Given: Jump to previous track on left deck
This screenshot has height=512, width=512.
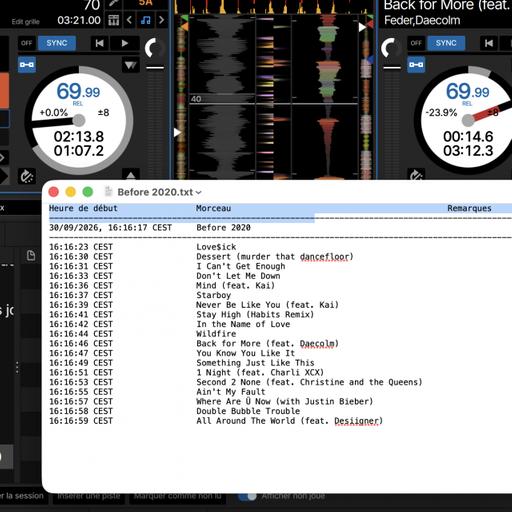Looking at the screenshot, I should point(99,43).
